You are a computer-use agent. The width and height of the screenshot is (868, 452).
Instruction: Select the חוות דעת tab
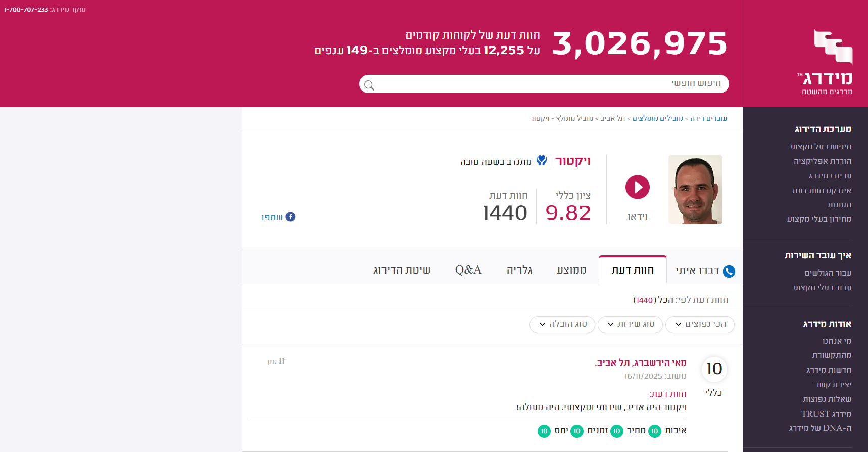[633, 270]
